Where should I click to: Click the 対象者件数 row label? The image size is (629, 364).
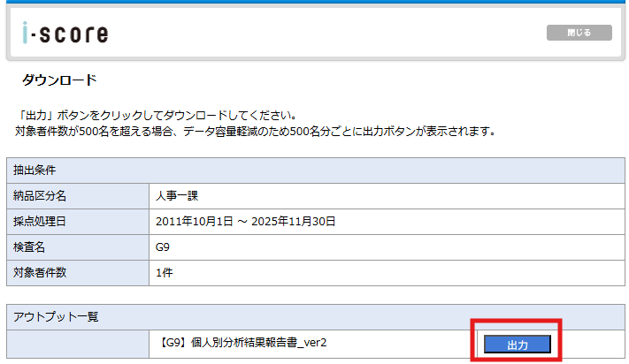pyautogui.click(x=43, y=272)
